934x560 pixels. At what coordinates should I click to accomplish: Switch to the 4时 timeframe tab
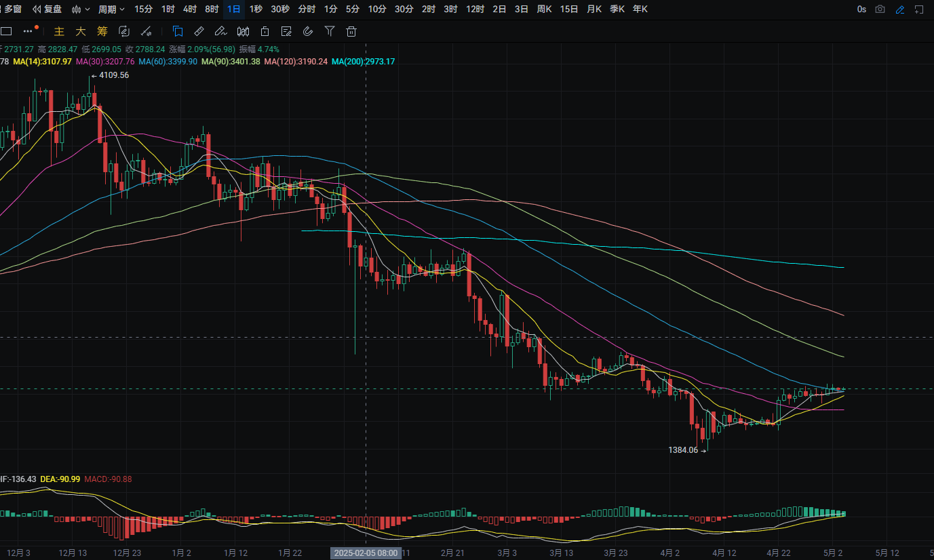point(190,9)
